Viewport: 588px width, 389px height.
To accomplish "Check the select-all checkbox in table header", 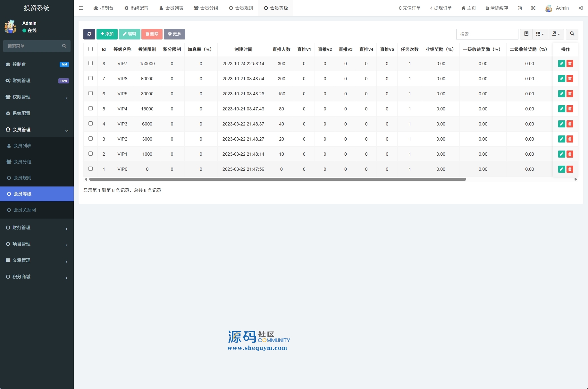I will [x=90, y=49].
